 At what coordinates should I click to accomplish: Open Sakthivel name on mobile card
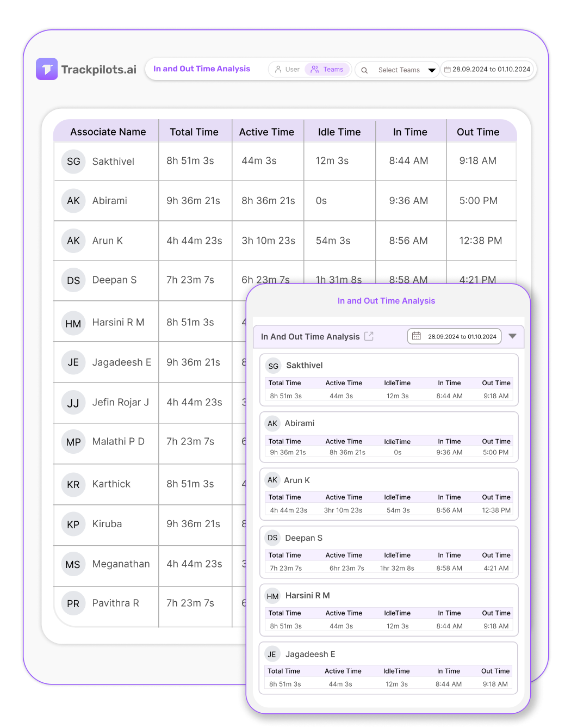click(x=305, y=365)
